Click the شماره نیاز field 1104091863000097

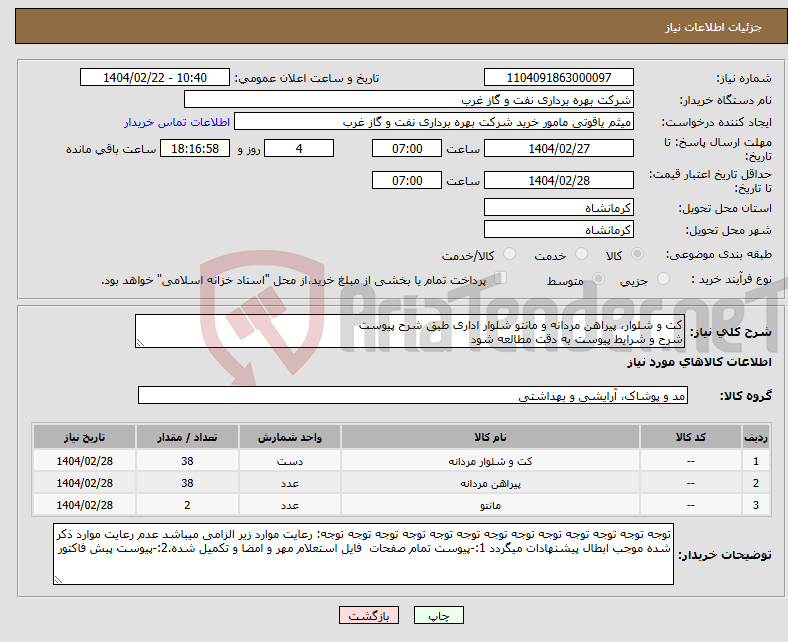(x=558, y=77)
